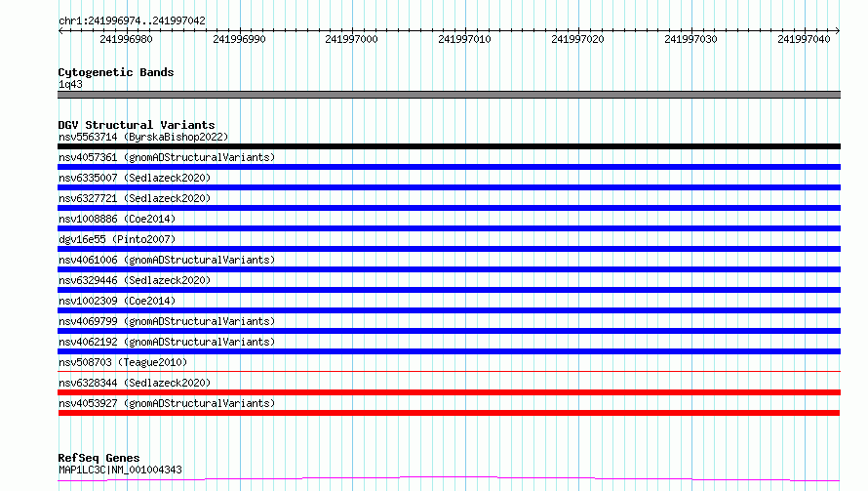Click nsv6329446 (Sedlazeck2020) label
This screenshot has width=868, height=491.
coord(135,280)
